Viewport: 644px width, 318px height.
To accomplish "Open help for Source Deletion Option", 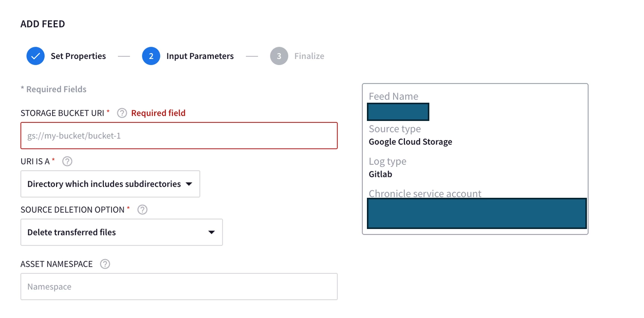I will click(x=142, y=210).
